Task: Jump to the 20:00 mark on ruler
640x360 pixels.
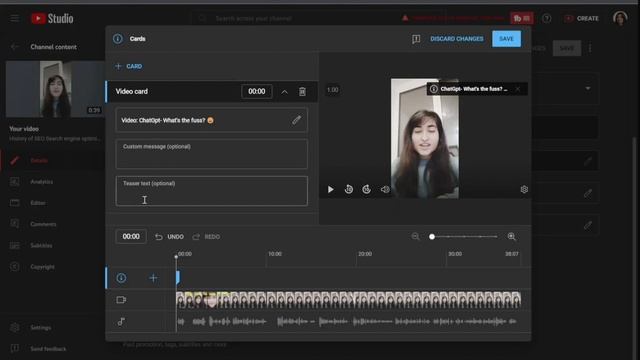Action: pos(365,254)
